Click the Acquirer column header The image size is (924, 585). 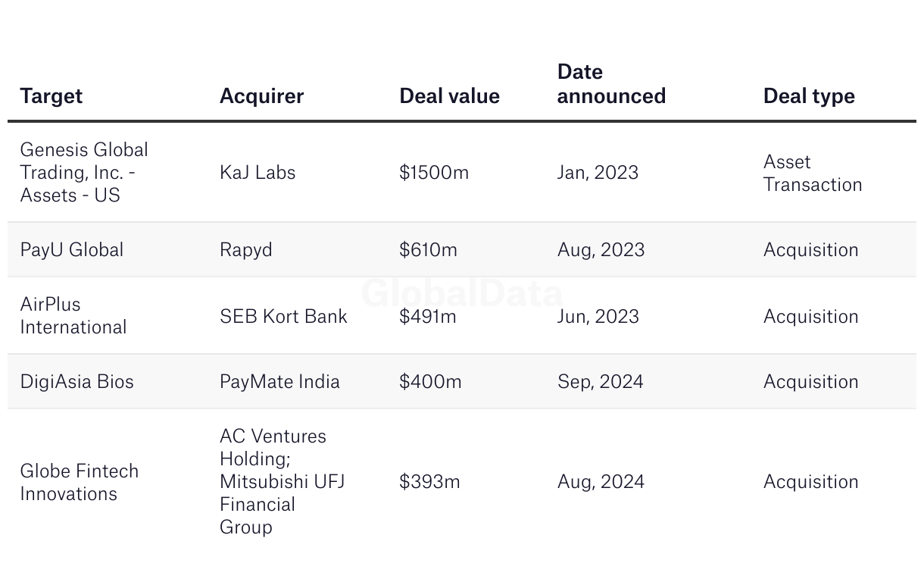(x=261, y=96)
